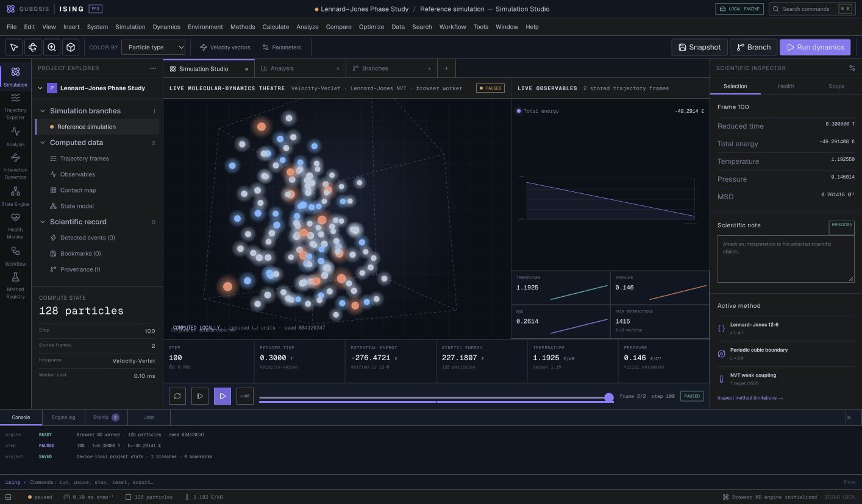Collapse the Simulation branches section

click(x=43, y=111)
